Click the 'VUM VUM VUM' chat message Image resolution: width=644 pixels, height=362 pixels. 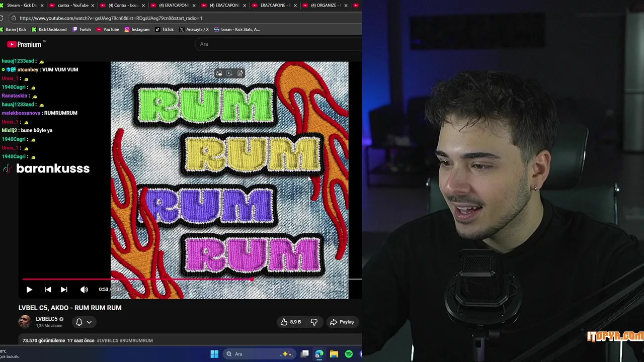point(60,70)
